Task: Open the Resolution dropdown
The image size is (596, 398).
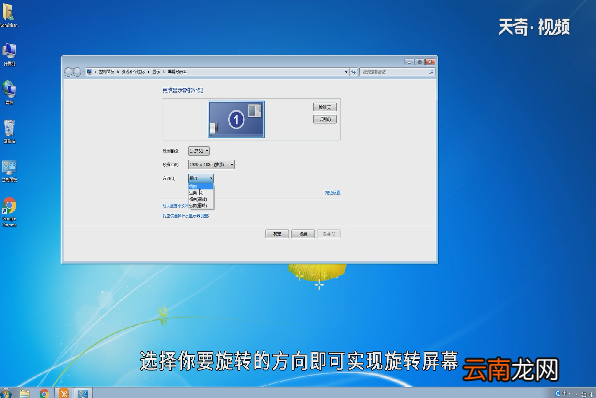Action: (x=211, y=165)
